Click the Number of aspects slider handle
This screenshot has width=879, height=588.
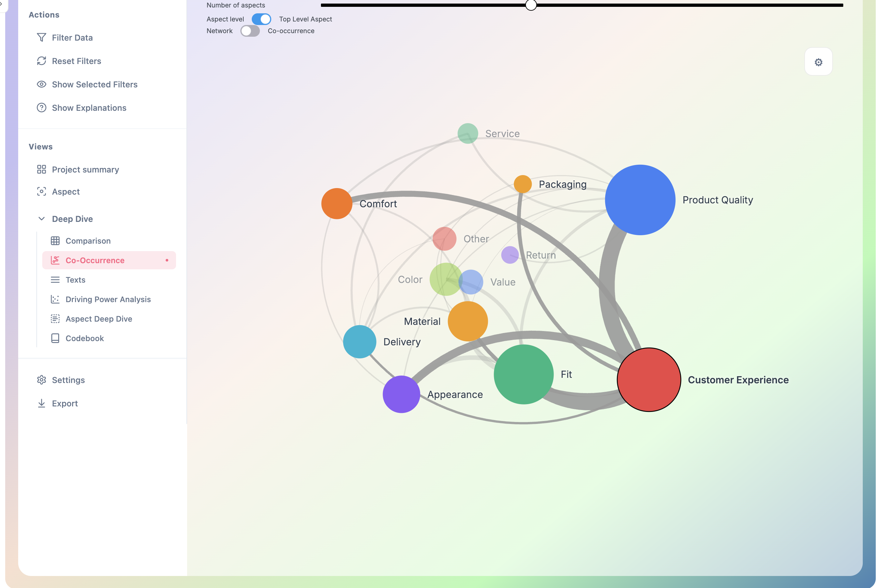point(531,5)
